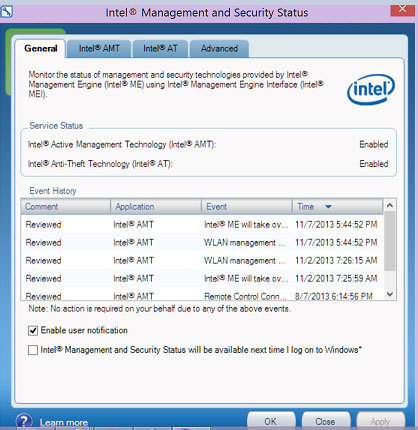Click the event list scroll up arrow
The height and width of the screenshot is (430, 418).
pos(390,205)
